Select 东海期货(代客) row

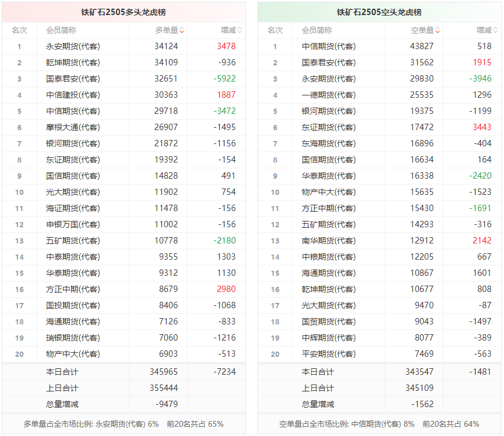tap(379, 143)
